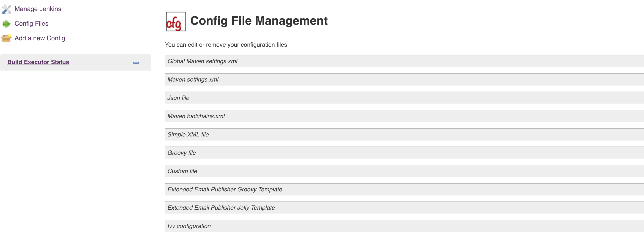This screenshot has width=644, height=250.
Task: Click the Config File Management heading
Action: [259, 21]
